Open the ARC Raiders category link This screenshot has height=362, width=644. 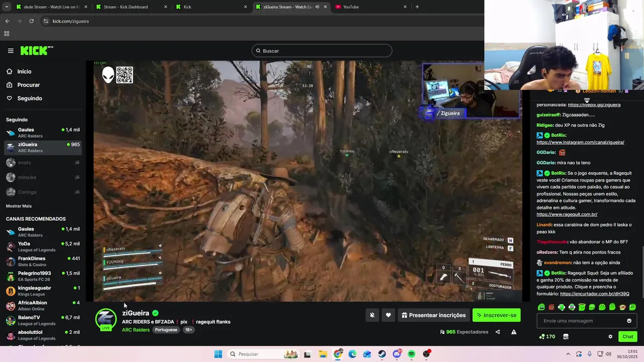pyautogui.click(x=136, y=330)
